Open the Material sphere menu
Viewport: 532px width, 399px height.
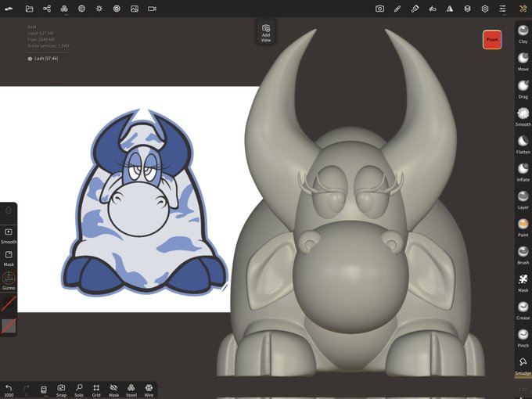tap(81, 9)
